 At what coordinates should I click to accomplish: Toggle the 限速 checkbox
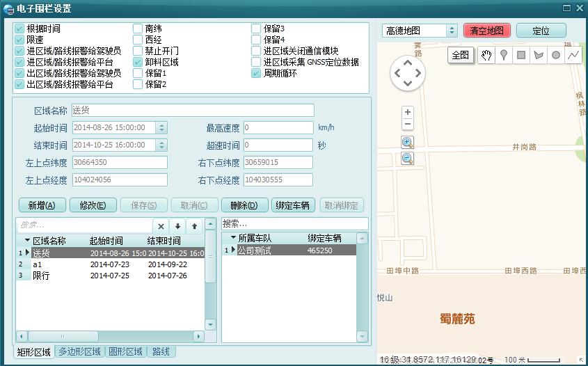point(19,40)
